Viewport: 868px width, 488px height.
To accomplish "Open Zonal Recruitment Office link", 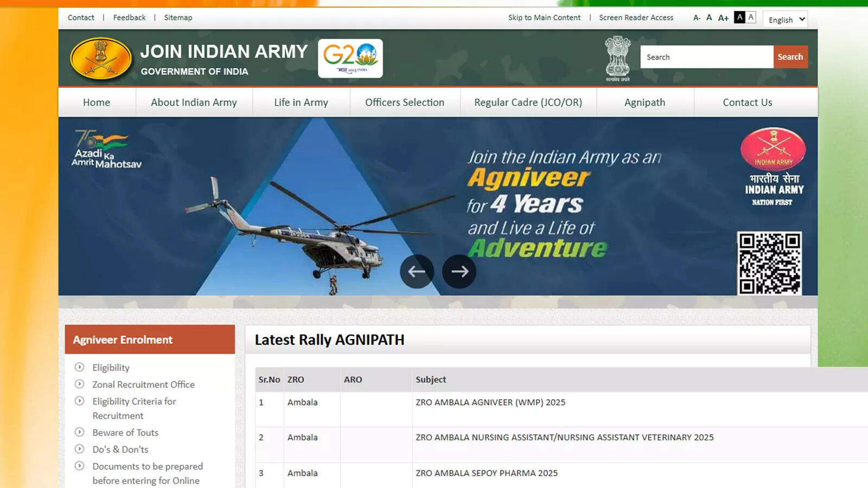I will (x=143, y=384).
